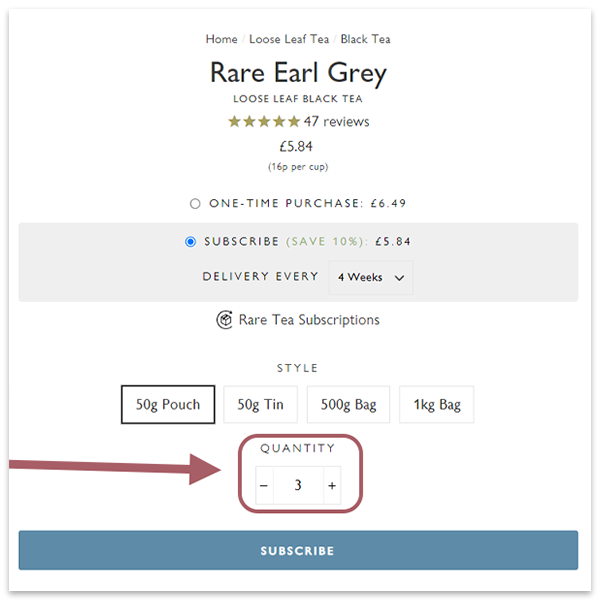
Task: Click the chevron arrow on delivery frequency
Action: click(x=399, y=278)
